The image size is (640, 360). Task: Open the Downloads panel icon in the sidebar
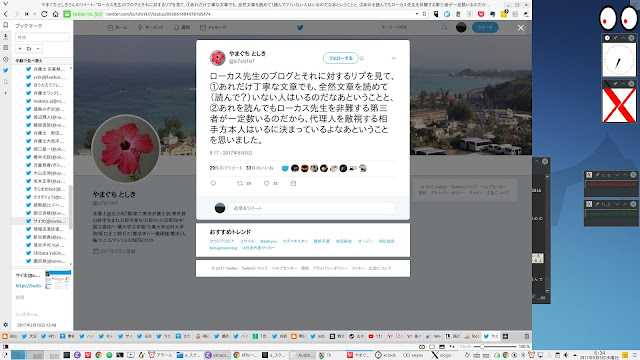[5, 37]
